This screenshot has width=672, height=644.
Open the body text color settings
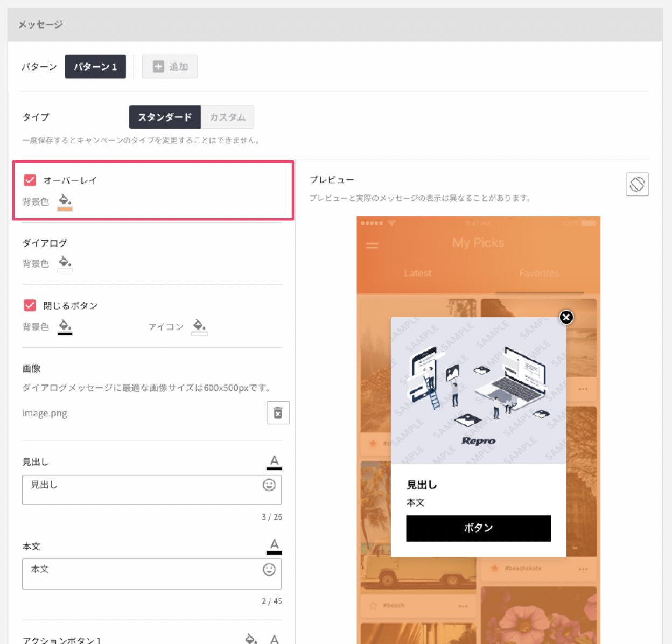pyautogui.click(x=275, y=545)
